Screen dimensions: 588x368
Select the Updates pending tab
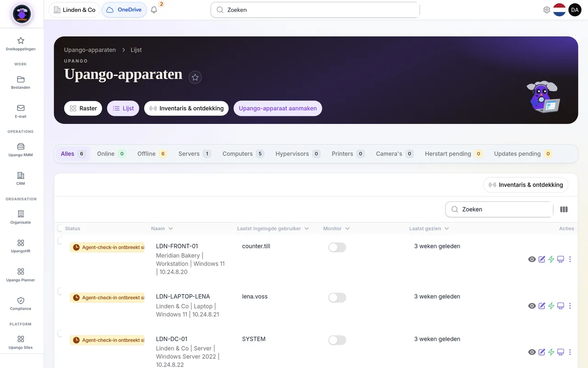click(523, 154)
